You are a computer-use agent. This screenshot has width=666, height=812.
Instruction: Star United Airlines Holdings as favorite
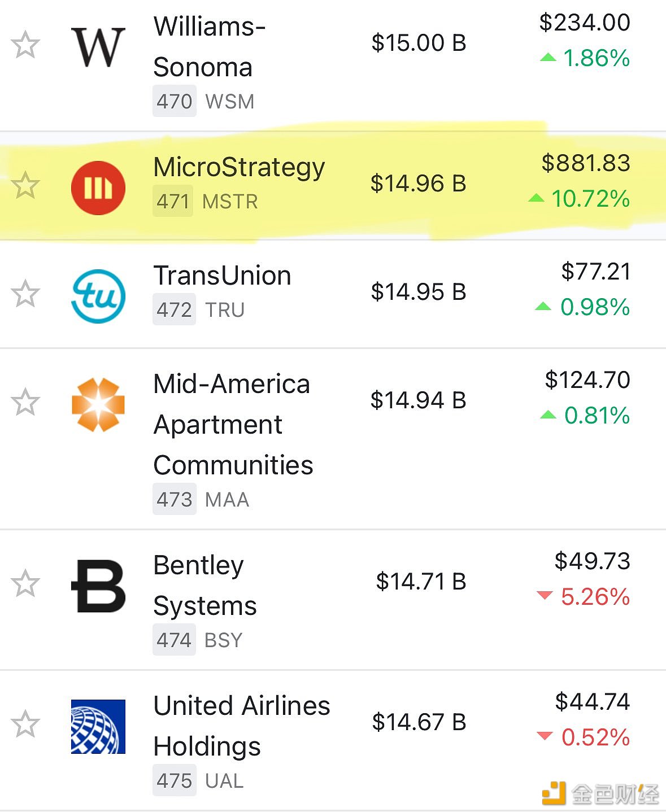point(25,724)
